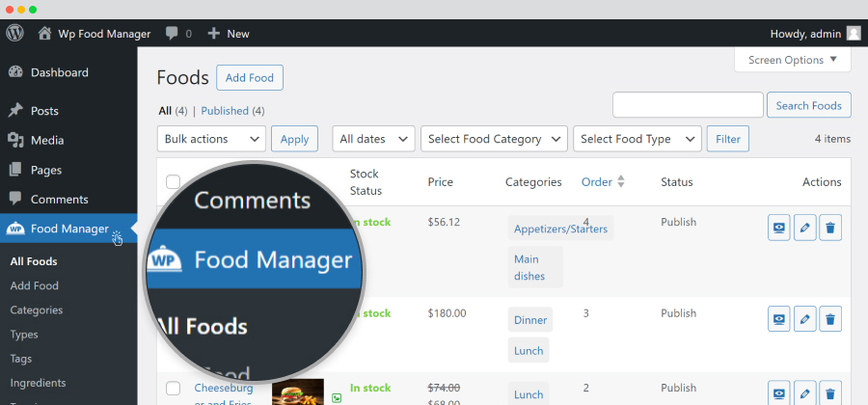The height and width of the screenshot is (405, 868).
Task: Edit the food priced $180.00
Action: [805, 318]
